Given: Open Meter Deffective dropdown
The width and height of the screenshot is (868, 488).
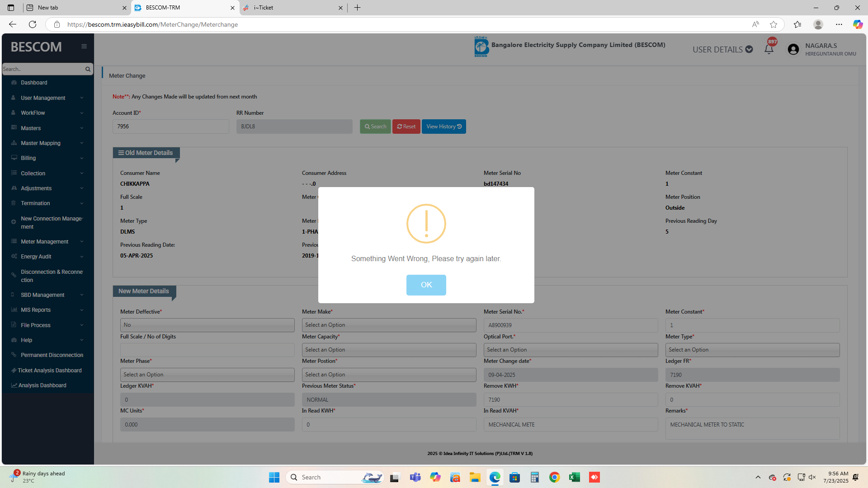Looking at the screenshot, I should pos(207,325).
